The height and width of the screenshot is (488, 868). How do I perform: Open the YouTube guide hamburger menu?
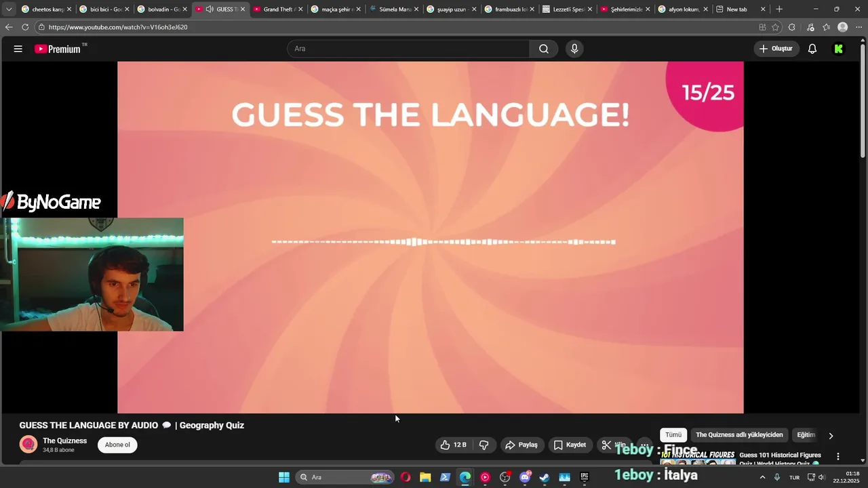pos(18,49)
